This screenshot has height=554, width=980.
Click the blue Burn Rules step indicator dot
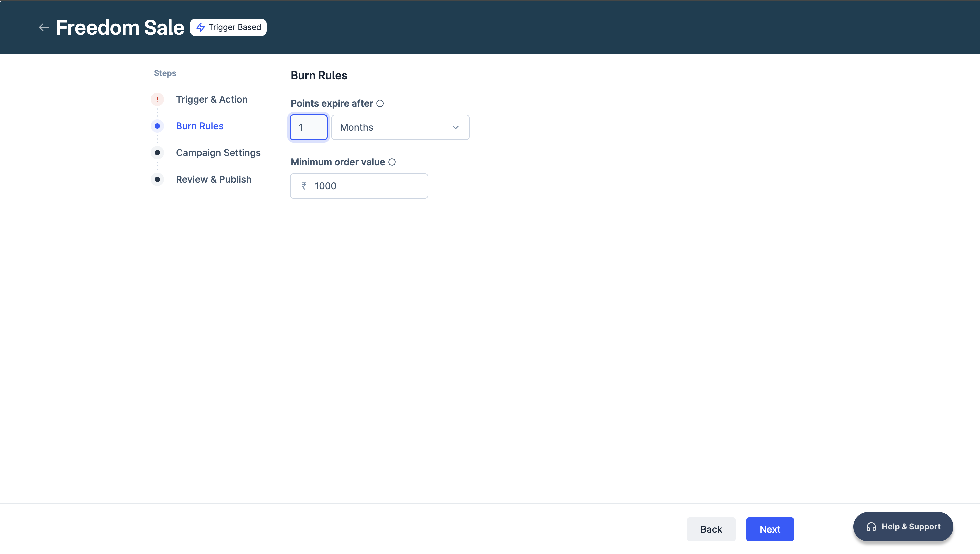point(157,126)
